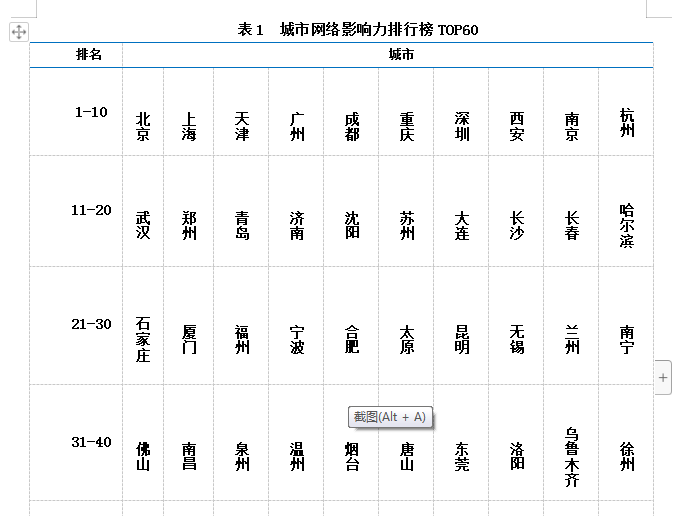
Task: Click the plus button to add column
Action: [662, 377]
